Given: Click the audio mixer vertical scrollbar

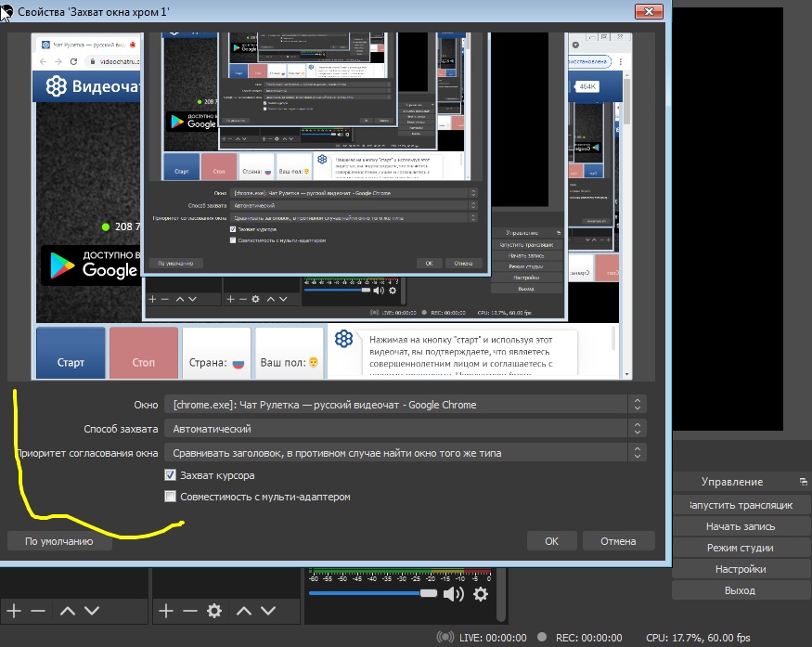Looking at the screenshot, I should [x=501, y=594].
